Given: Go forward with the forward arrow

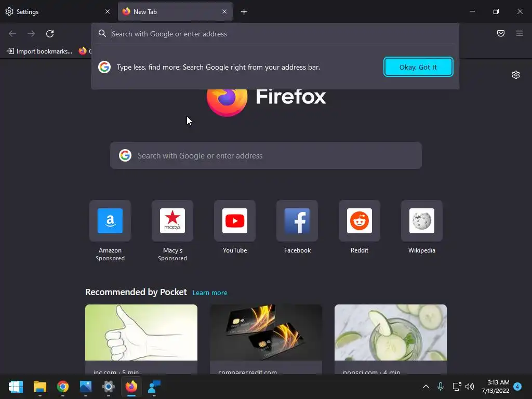Looking at the screenshot, I should click(31, 34).
